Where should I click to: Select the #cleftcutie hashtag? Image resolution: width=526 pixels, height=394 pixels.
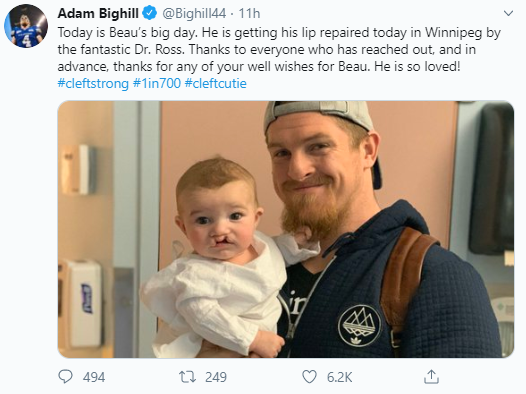216,83
